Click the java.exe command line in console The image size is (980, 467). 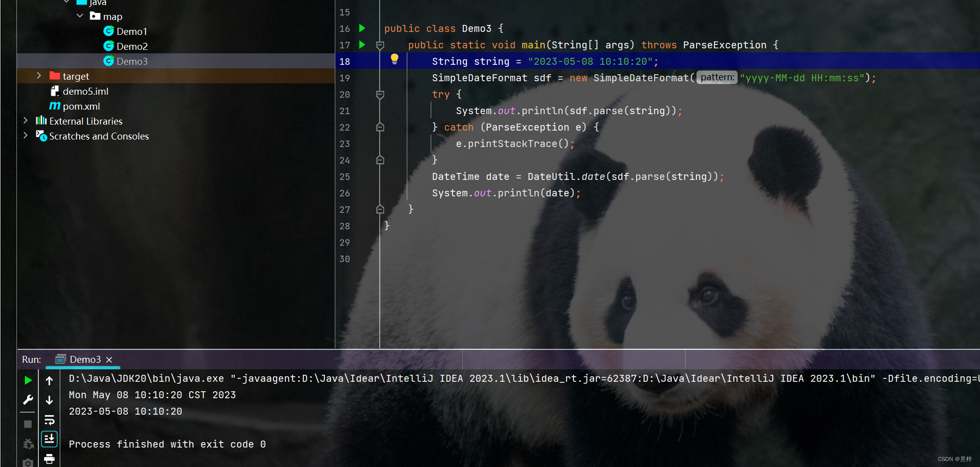(x=524, y=378)
